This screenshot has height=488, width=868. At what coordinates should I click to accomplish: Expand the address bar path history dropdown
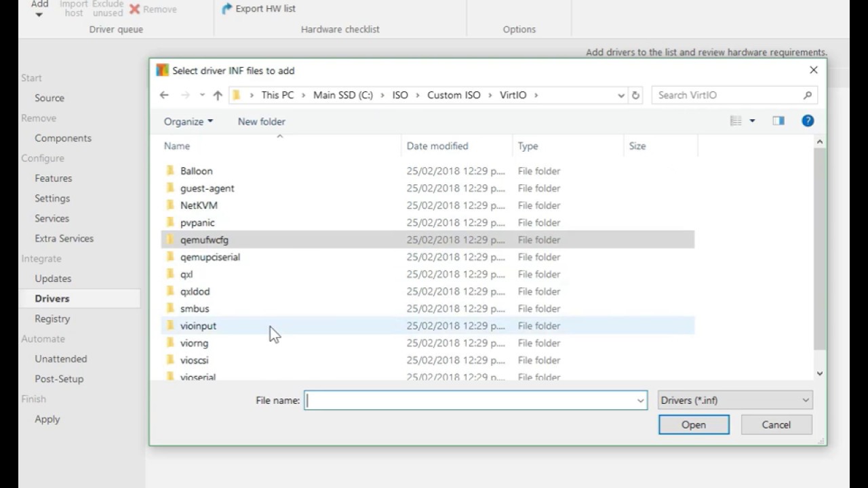pos(620,96)
